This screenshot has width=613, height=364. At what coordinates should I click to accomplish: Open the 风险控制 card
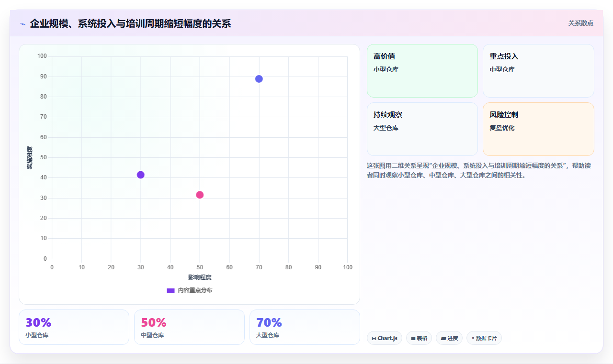(538, 129)
